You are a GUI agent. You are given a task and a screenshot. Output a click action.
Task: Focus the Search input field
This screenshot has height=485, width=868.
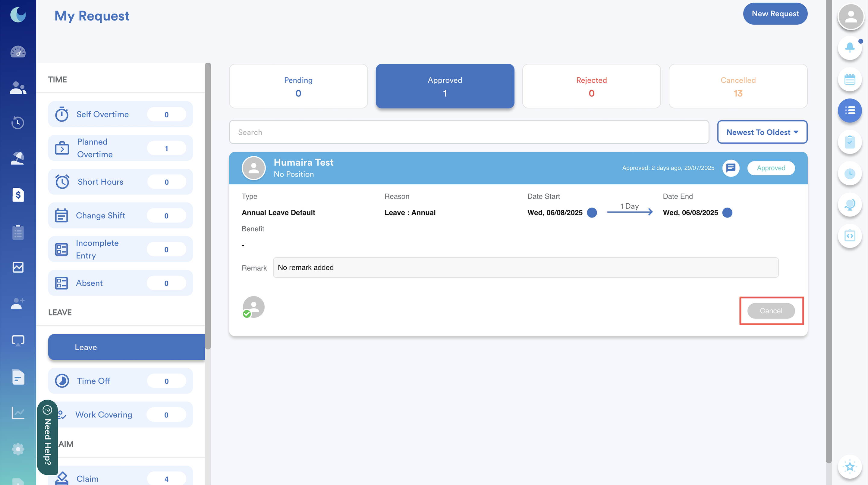coord(469,132)
